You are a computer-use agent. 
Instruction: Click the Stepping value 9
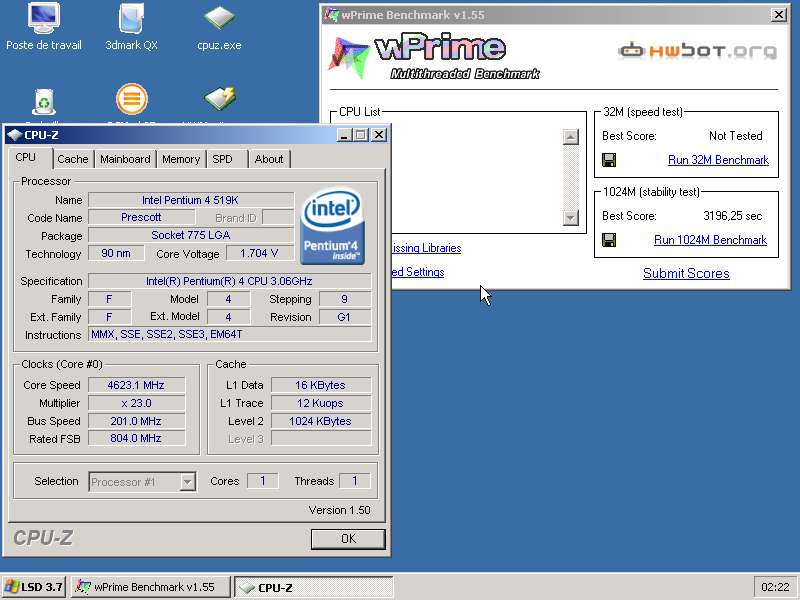pyautogui.click(x=345, y=299)
